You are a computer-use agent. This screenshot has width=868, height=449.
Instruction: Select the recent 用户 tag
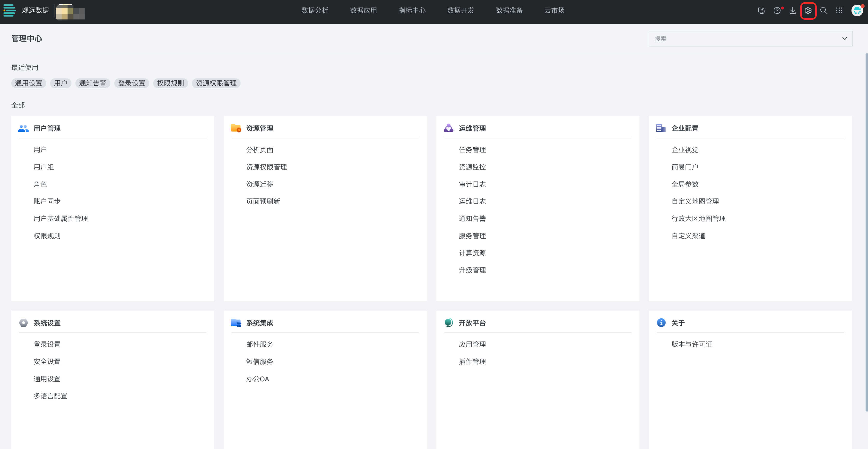tap(60, 83)
